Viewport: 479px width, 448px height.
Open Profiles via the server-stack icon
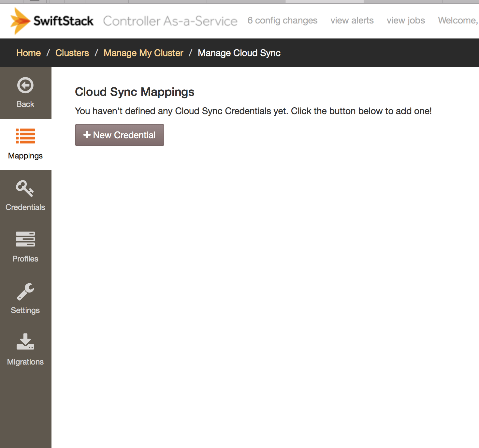tap(25, 239)
